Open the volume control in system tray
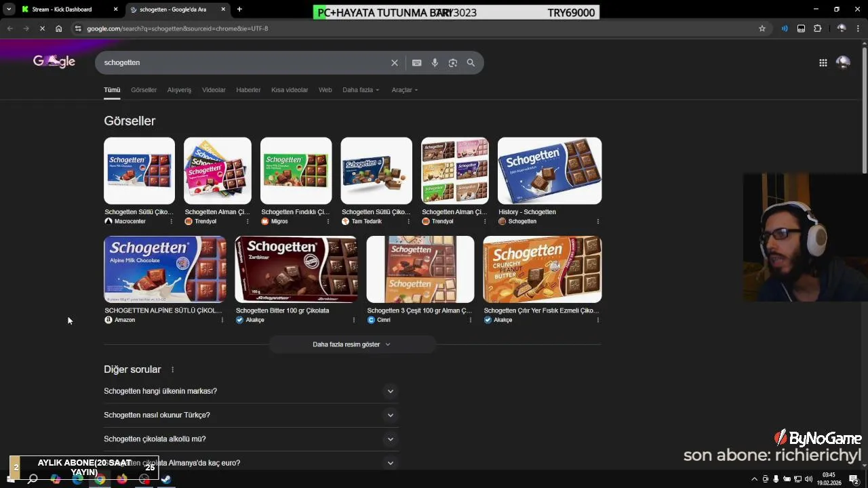 (x=808, y=479)
